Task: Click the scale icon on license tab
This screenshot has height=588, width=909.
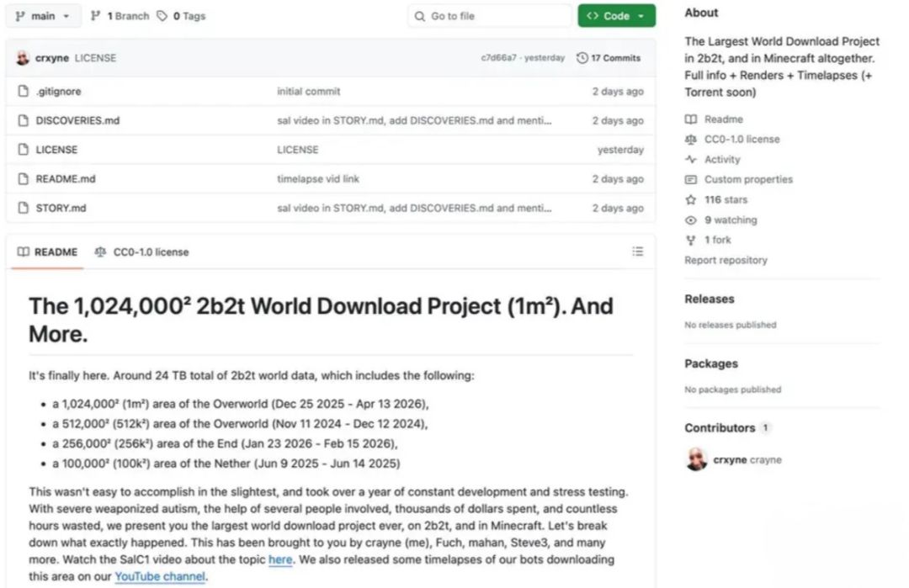Action: click(x=100, y=252)
